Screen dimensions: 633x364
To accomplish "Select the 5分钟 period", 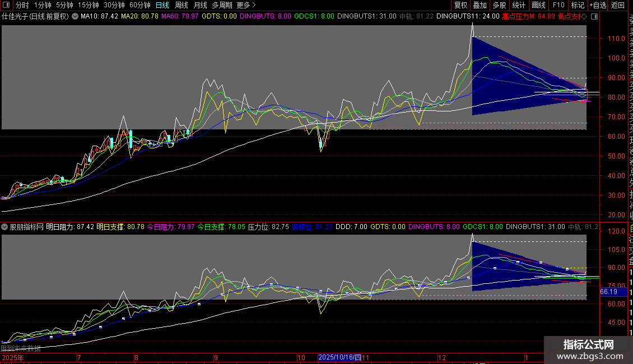I will pos(64,5).
